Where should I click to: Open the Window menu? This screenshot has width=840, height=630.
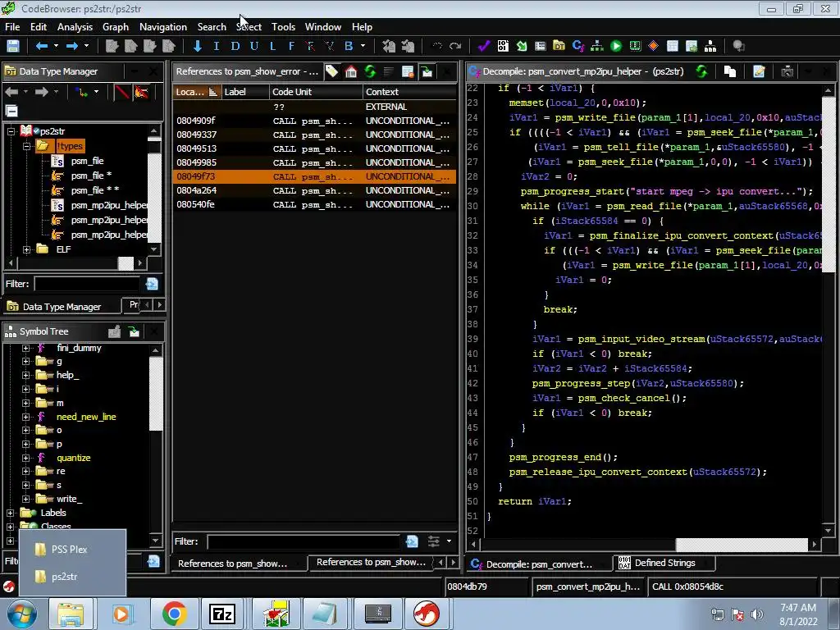click(x=323, y=27)
